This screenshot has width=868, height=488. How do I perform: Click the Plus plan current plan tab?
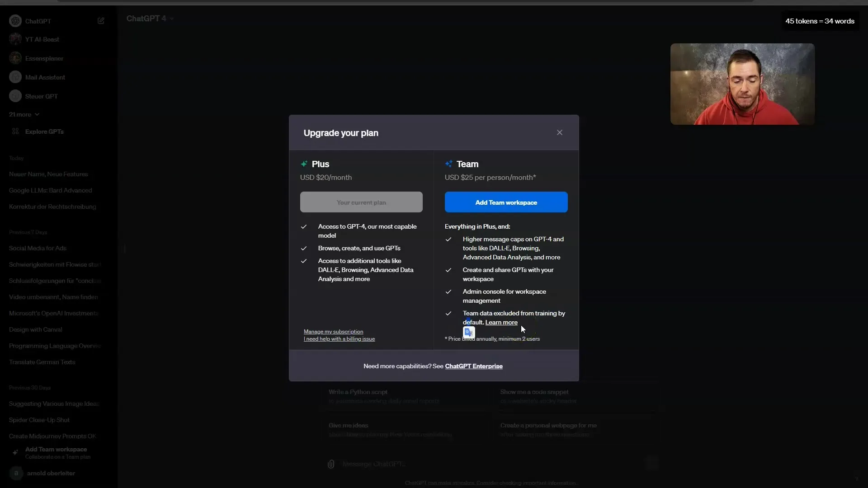(361, 202)
